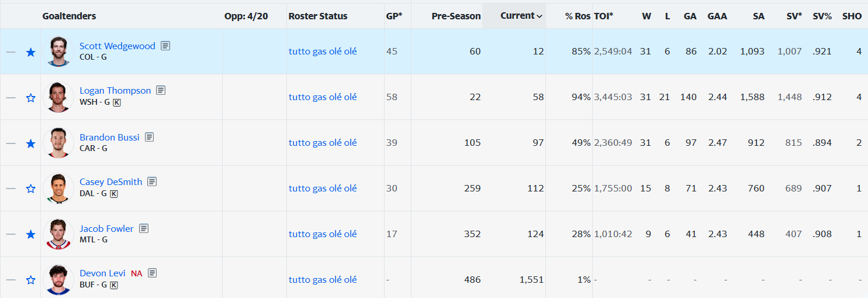Toggle watchlist star for Devon Levi
This screenshot has width=868, height=298.
[x=31, y=280]
